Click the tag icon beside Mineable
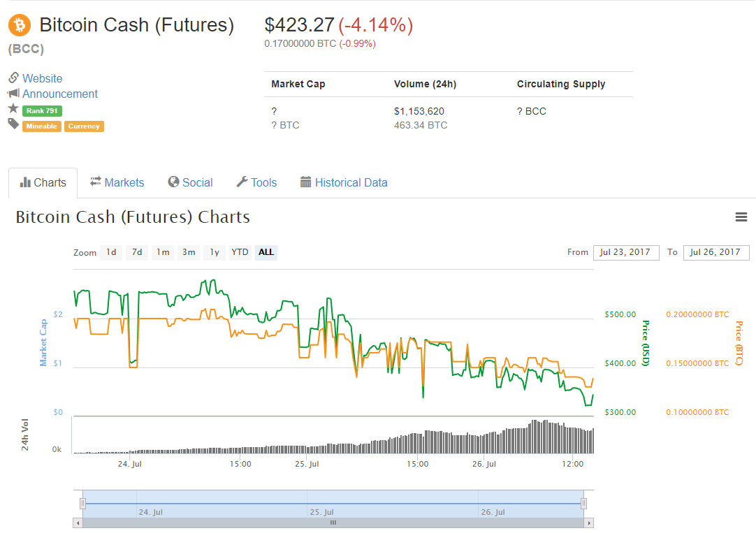756x533 pixels. [x=13, y=124]
